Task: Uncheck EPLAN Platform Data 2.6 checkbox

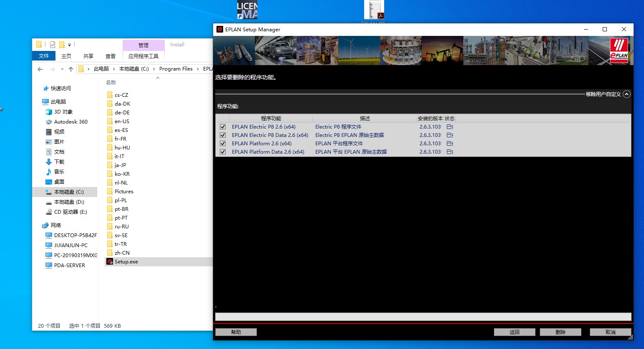Action: tap(223, 152)
